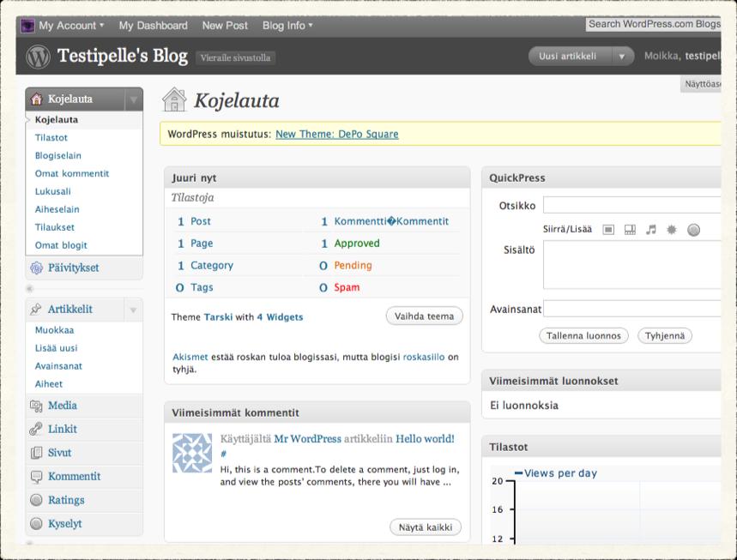Open Aiheselain in the sidebar

pyautogui.click(x=57, y=209)
